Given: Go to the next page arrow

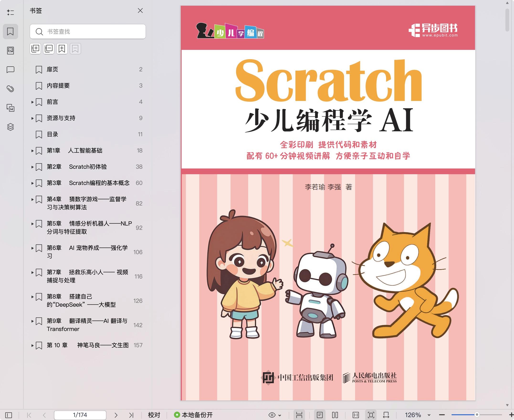Looking at the screenshot, I should coord(116,415).
